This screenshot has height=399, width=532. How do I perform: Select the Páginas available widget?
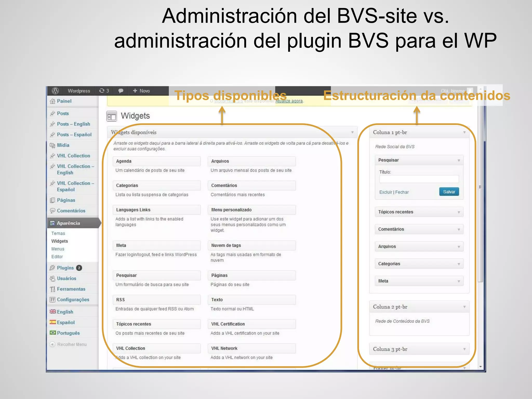[x=252, y=276]
